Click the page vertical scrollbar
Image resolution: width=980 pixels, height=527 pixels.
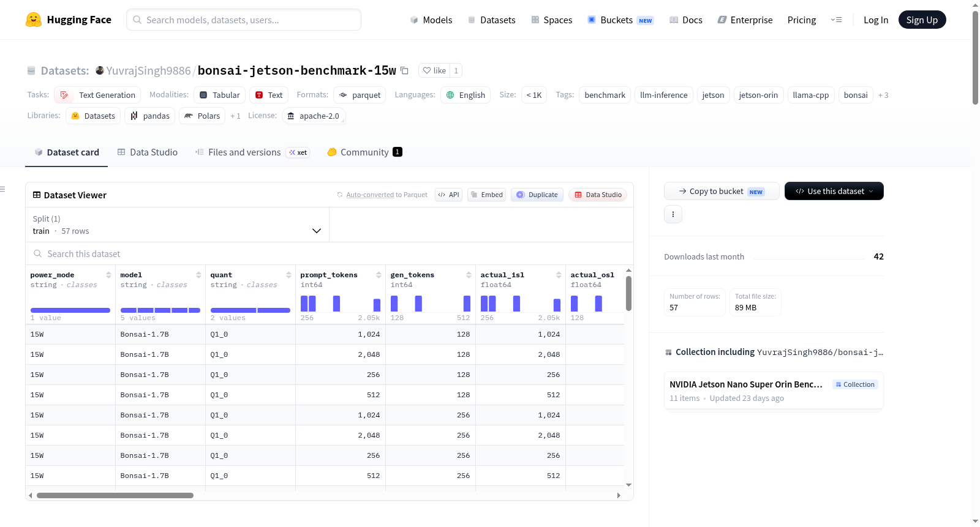click(x=975, y=58)
